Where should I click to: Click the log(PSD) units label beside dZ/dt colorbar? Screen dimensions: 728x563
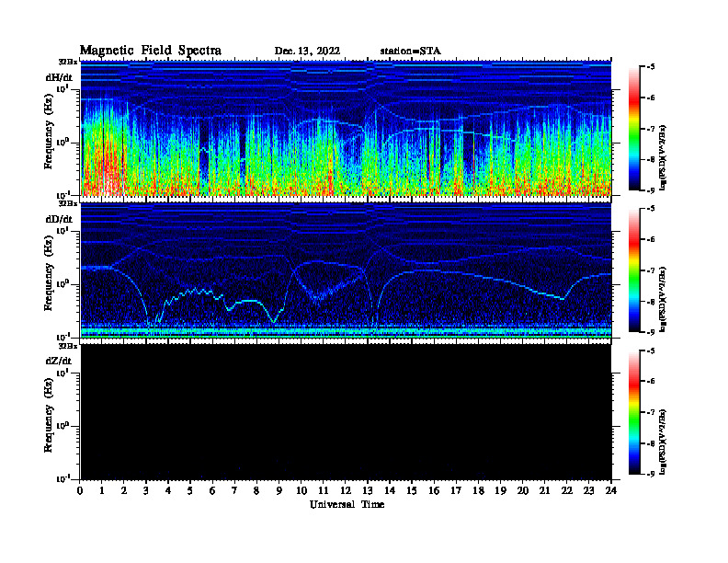point(663,442)
